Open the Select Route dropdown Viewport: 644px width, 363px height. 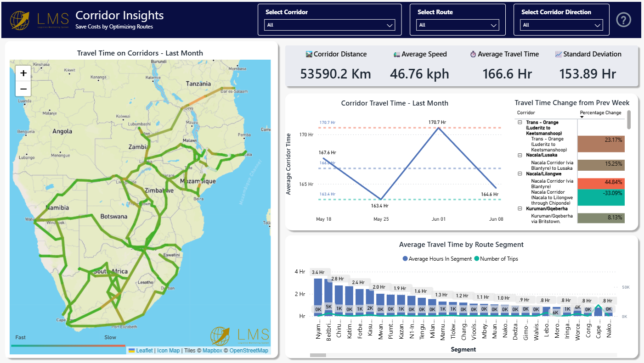(458, 25)
